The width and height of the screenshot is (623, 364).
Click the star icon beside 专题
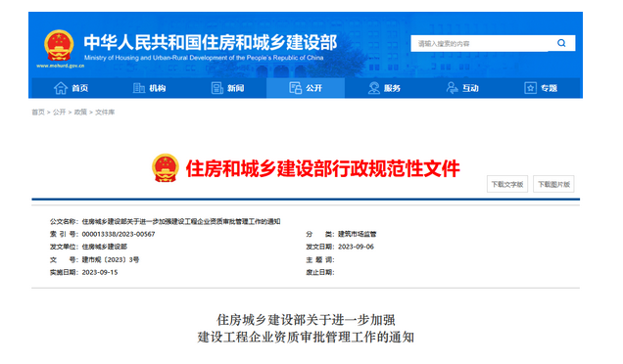[530, 88]
